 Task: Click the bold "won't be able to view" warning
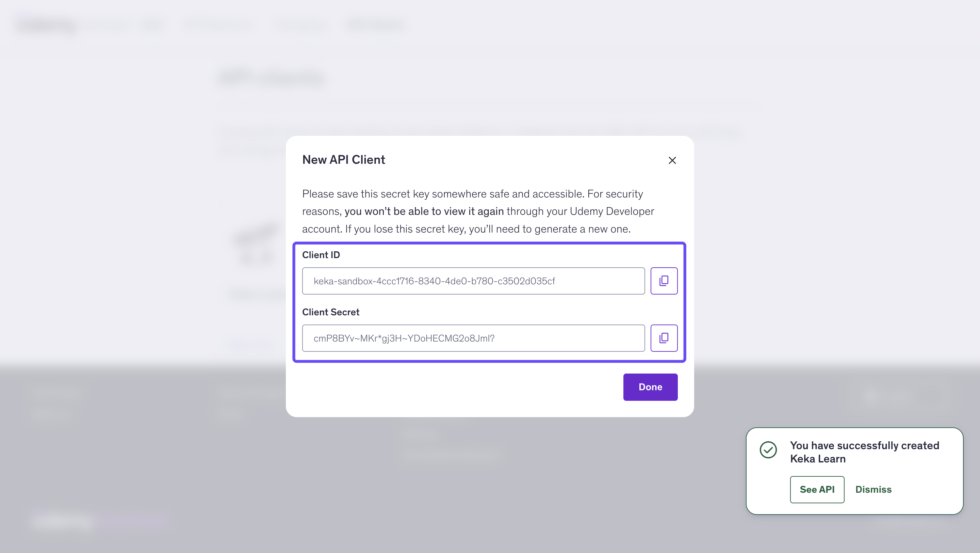click(x=424, y=211)
